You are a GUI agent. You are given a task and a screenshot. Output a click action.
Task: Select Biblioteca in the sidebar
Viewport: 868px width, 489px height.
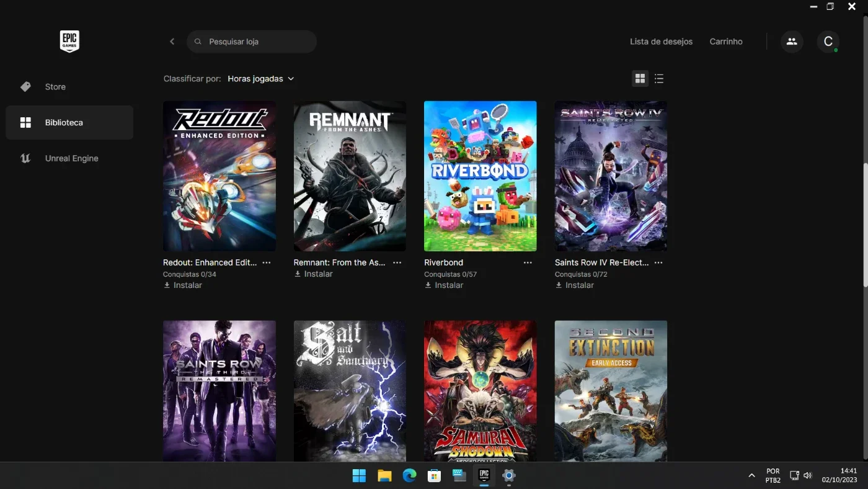tap(69, 123)
